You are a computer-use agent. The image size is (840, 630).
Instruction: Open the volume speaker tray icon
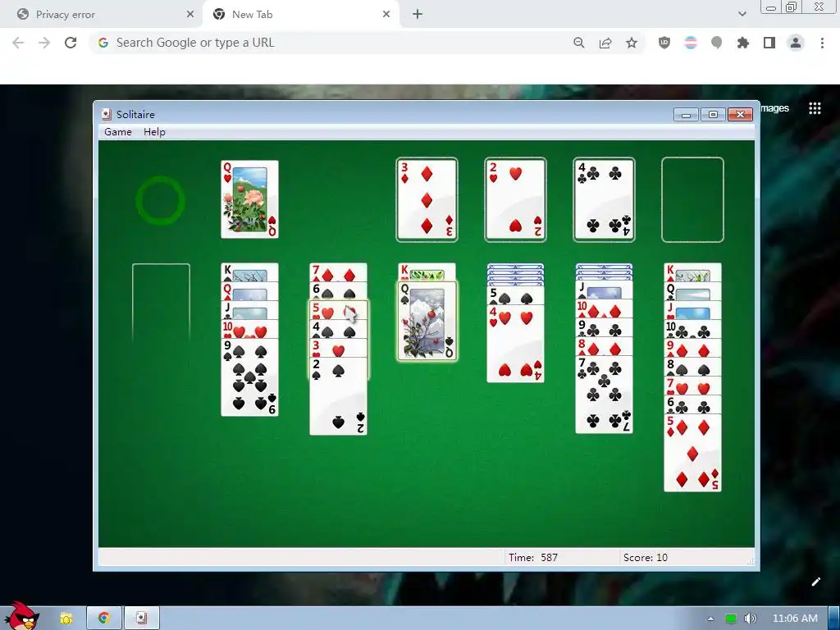click(751, 619)
